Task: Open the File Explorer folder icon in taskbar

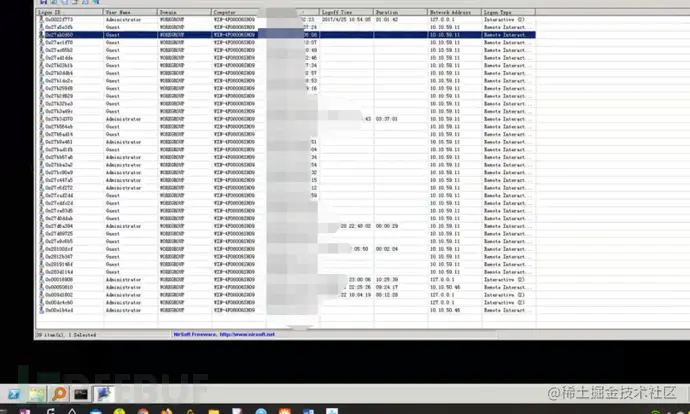Action: (x=37, y=394)
